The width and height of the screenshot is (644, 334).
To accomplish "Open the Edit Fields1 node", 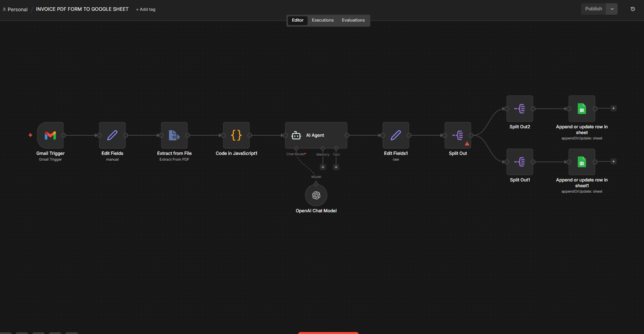I will pos(396,135).
